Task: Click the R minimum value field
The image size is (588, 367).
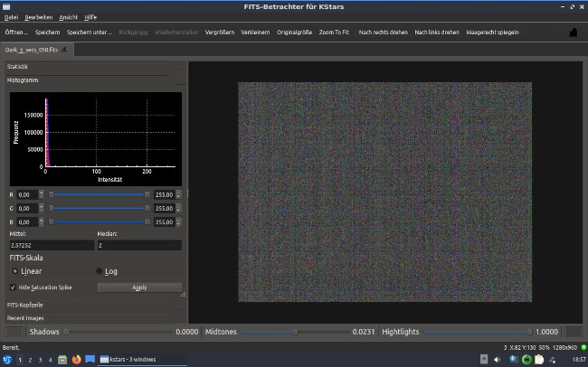Action: [x=24, y=194]
